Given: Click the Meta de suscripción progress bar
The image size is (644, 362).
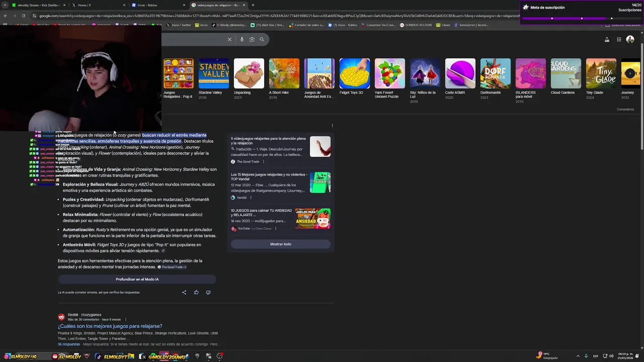Looking at the screenshot, I should click(582, 18).
